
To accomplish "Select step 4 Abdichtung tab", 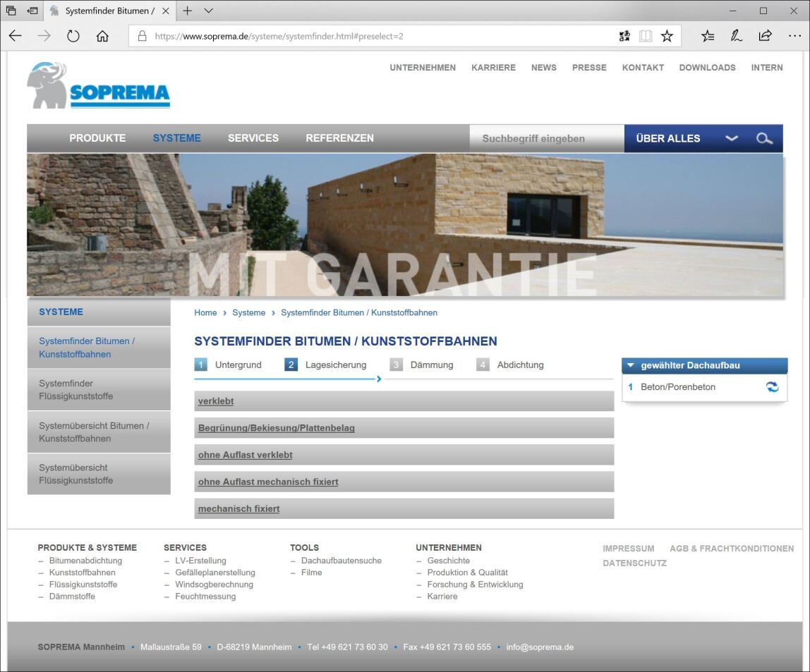I will 510,365.
